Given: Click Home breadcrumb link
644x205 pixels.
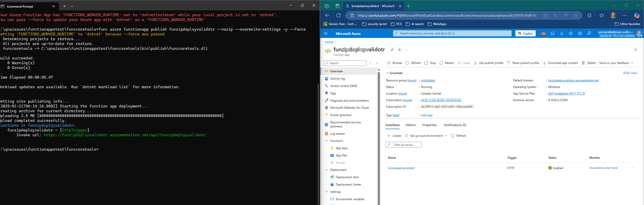Looking at the screenshot, I should (x=329, y=42).
